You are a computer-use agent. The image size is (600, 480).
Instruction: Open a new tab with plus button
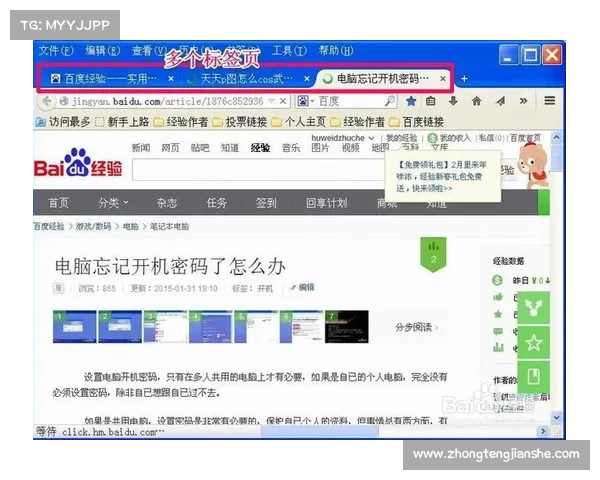464,79
